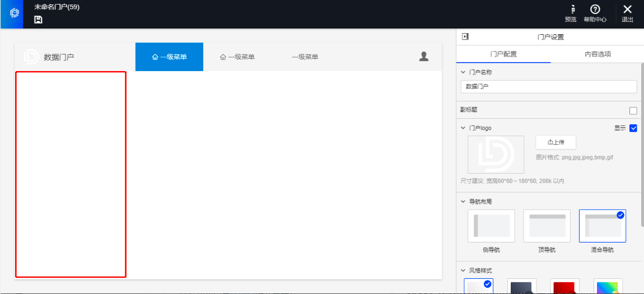The width and height of the screenshot is (644, 294).
Task: Click the 上传 upload button
Action: coord(556,142)
